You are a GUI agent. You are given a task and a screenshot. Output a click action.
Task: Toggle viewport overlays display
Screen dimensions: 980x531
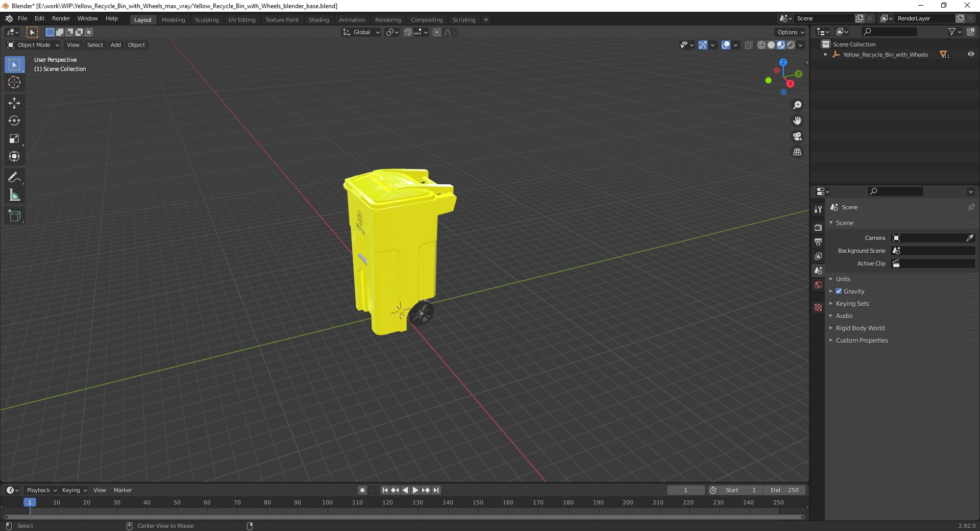pos(726,45)
